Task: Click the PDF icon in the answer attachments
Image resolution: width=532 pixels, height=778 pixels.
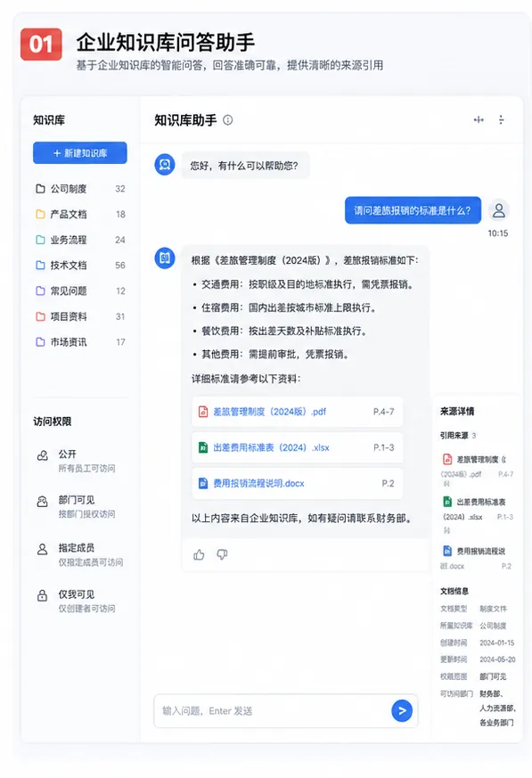Action: tap(203, 412)
